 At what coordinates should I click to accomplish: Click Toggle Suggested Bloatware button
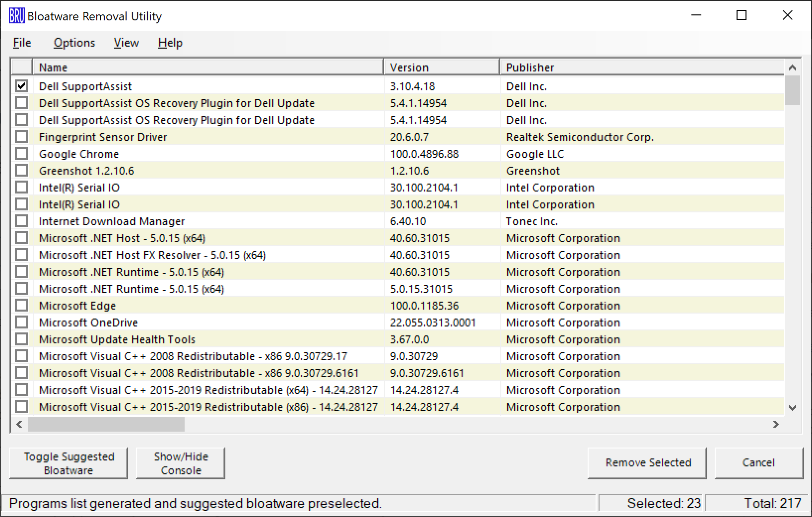[x=68, y=463]
